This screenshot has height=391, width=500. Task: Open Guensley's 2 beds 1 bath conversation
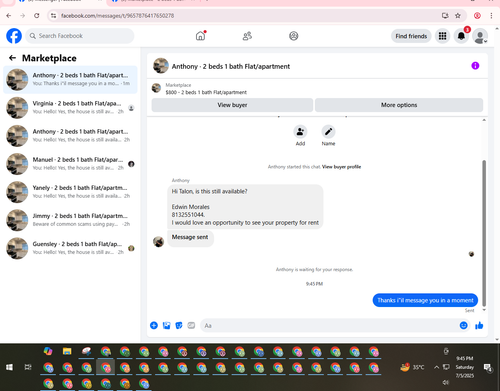click(x=70, y=248)
